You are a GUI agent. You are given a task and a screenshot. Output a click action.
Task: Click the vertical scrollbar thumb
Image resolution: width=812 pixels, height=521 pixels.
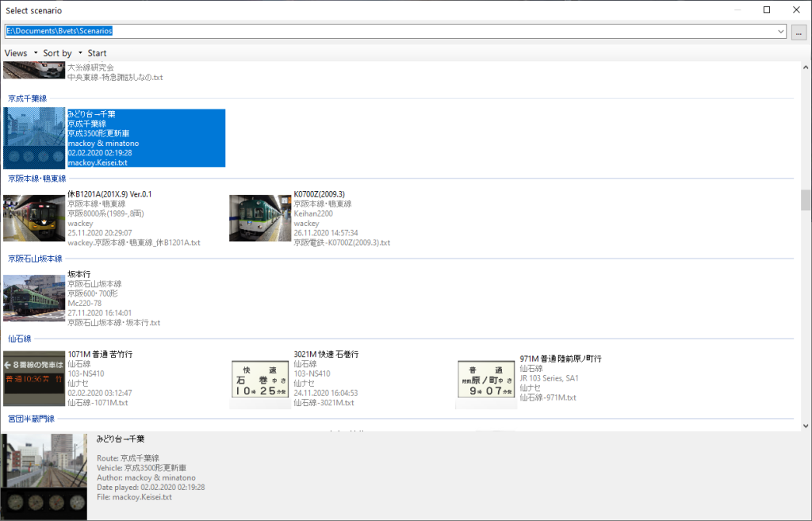point(806,200)
